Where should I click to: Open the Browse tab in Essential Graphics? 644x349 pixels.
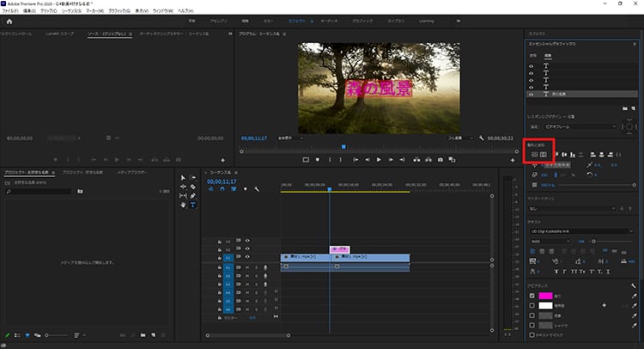coord(532,56)
